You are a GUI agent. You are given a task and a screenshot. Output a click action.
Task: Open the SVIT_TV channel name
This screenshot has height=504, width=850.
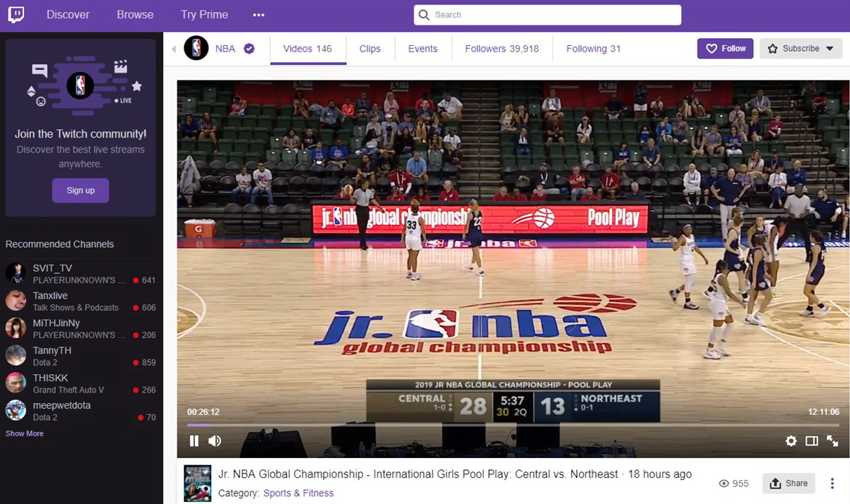(52, 268)
